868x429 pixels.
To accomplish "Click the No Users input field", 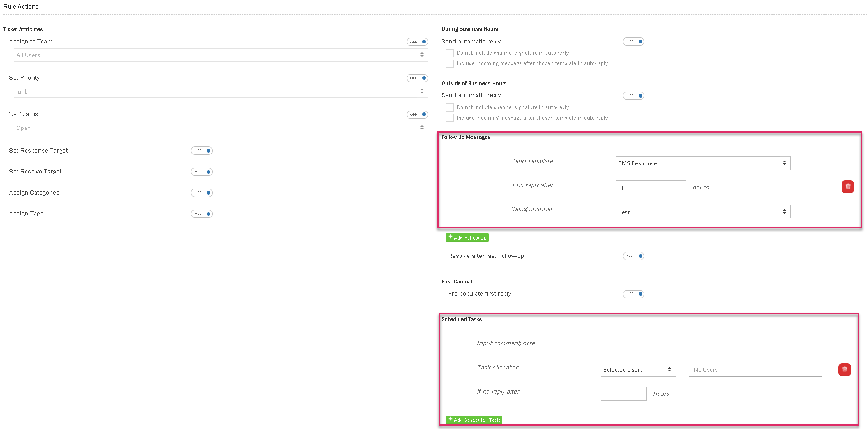I will tap(755, 370).
